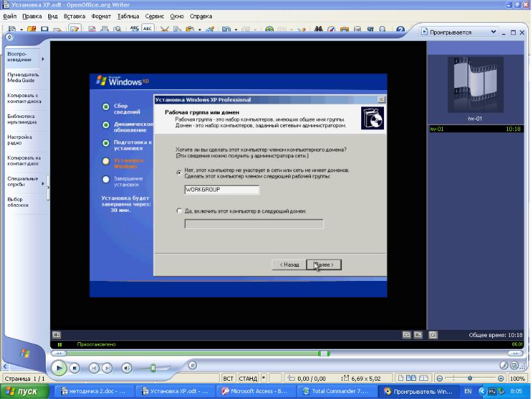Click the WORKGROUP text field
This screenshot has height=399, width=532.
click(222, 190)
